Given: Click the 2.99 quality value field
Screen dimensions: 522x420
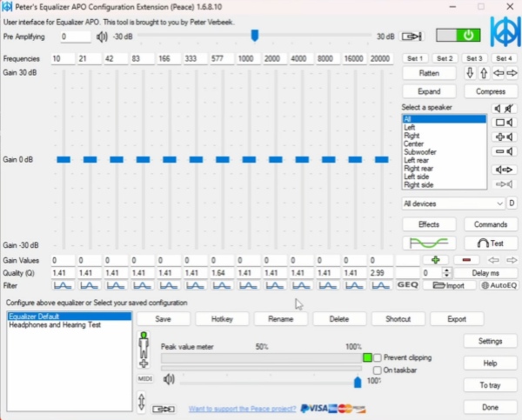Looking at the screenshot, I should [381, 273].
